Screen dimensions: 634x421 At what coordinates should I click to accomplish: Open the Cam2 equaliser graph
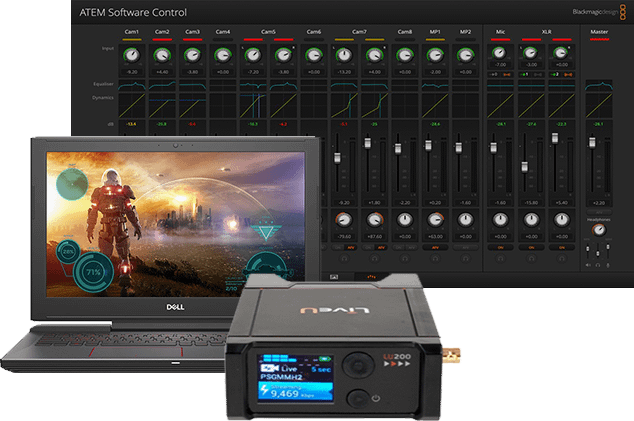click(x=162, y=85)
